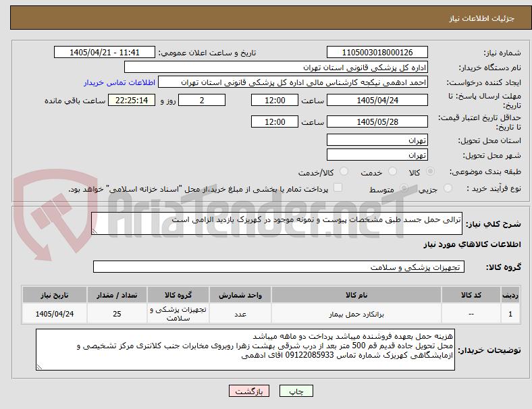Open اطلاعات تماس خریدار link

tap(119, 82)
